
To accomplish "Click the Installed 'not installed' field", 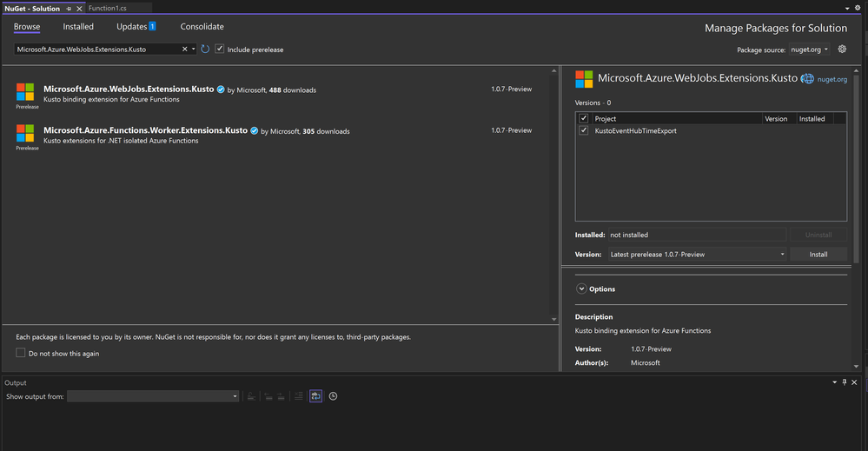I will click(x=697, y=235).
